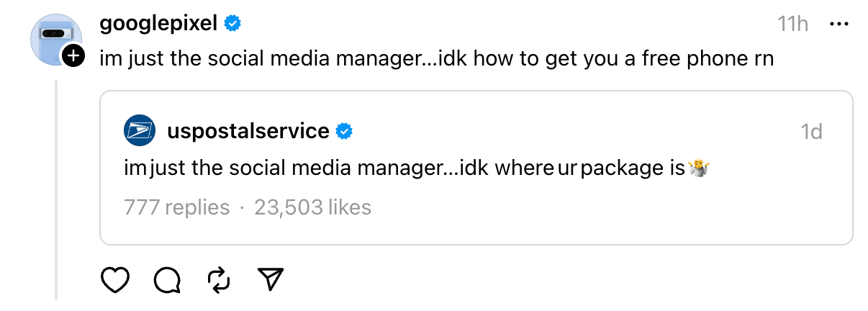Click the 11h post timestamp
Viewport: 868px width, 311px height.
pos(793,24)
